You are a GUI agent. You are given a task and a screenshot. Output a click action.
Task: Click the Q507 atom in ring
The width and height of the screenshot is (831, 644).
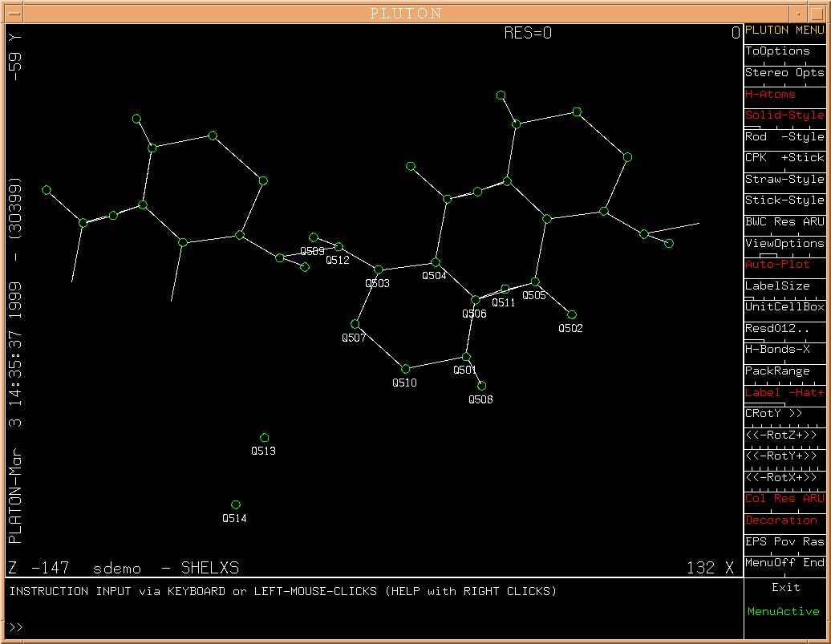(x=355, y=324)
